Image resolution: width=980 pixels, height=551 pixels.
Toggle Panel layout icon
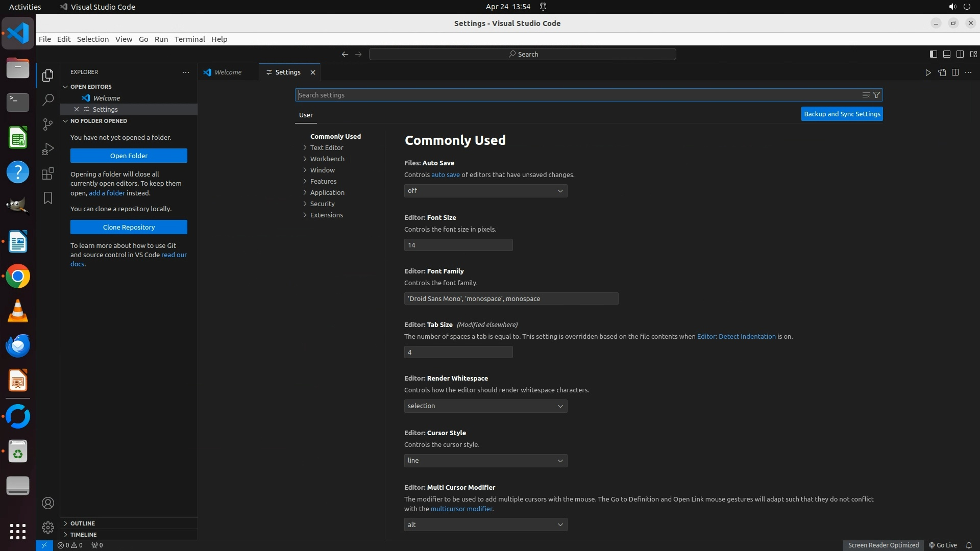[946, 54]
